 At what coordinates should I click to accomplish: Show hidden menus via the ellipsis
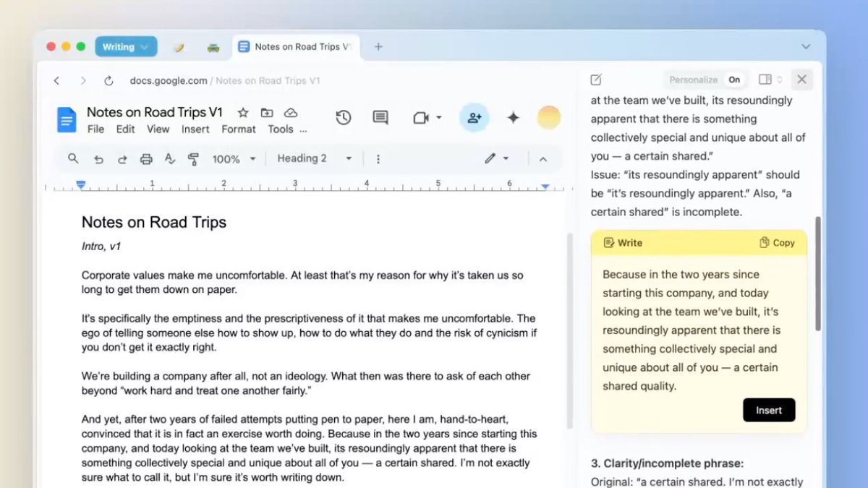coord(303,130)
